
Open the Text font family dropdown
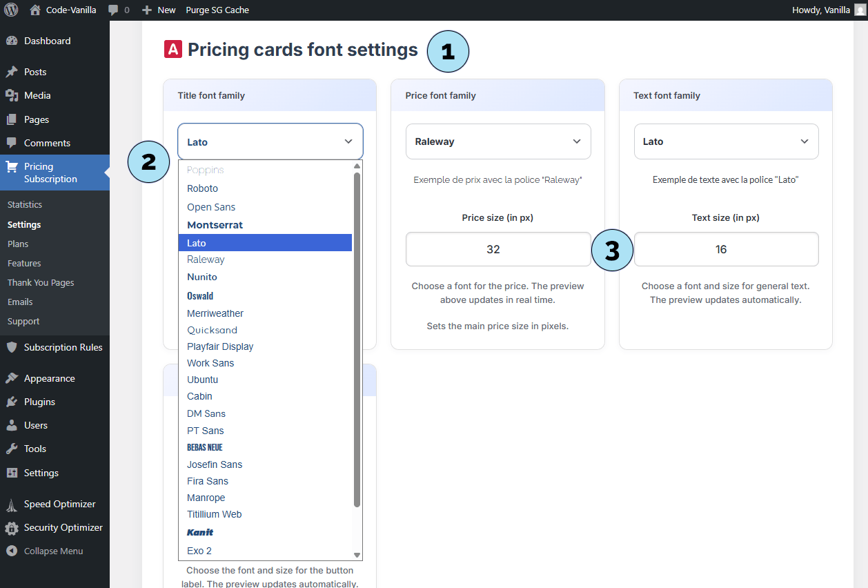click(x=726, y=141)
